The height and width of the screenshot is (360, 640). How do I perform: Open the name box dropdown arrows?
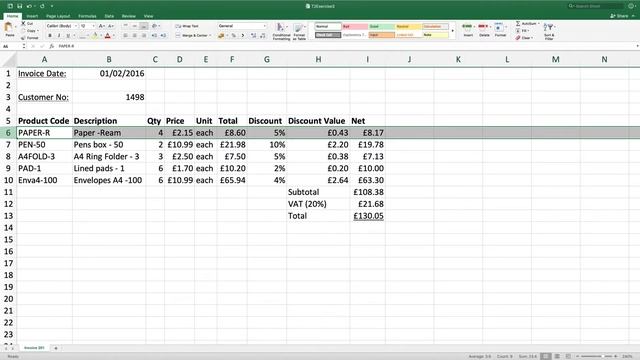[x=24, y=46]
